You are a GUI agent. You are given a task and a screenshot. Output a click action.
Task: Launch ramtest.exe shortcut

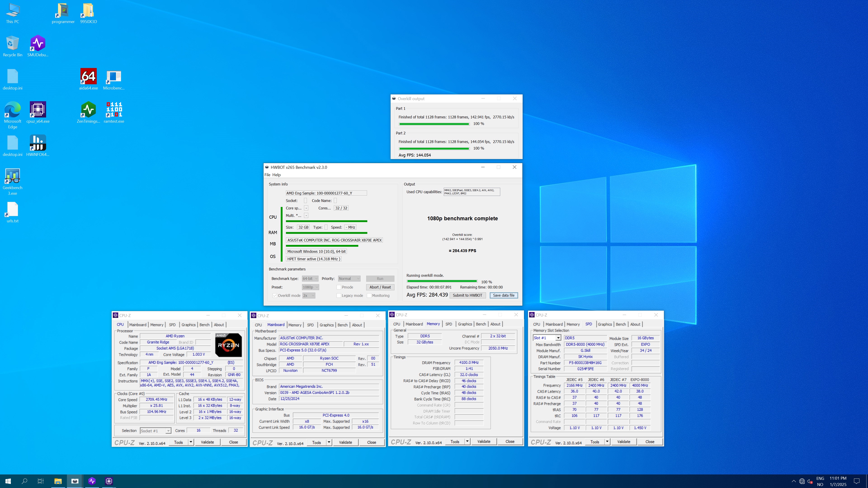pos(113,113)
